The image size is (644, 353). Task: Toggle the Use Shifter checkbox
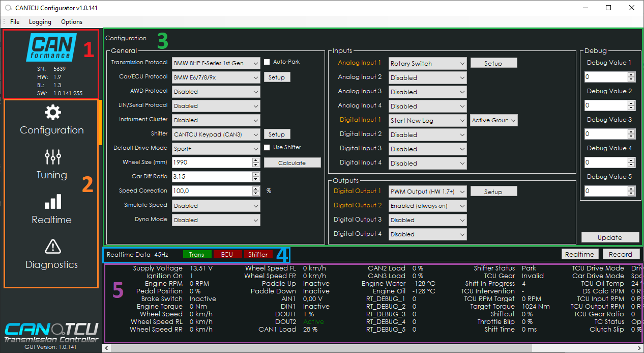[267, 148]
